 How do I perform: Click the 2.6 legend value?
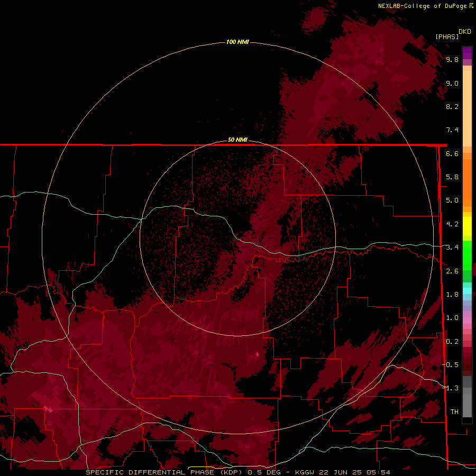[452, 271]
